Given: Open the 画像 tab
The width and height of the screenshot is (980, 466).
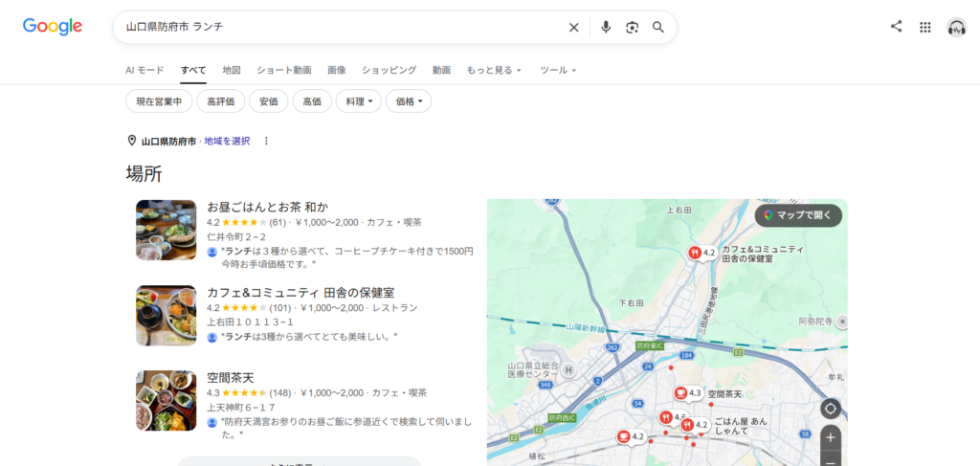Looking at the screenshot, I should tap(336, 70).
